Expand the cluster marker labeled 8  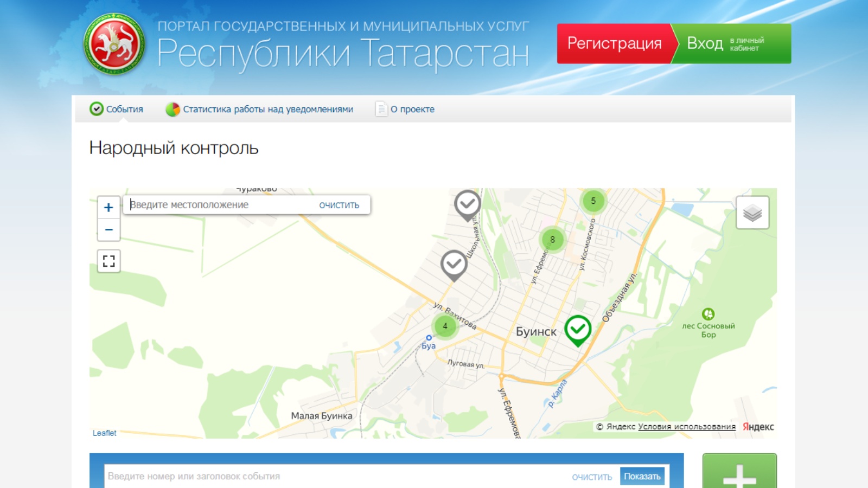coord(552,239)
